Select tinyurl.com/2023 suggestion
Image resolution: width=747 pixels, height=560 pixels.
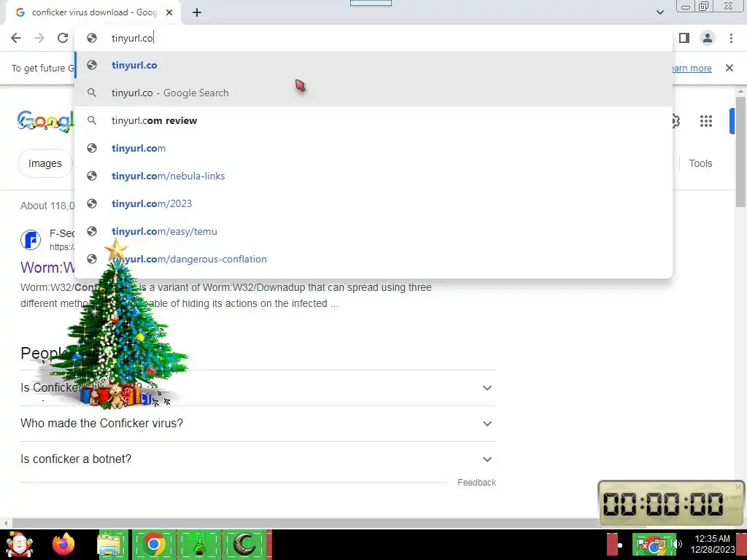click(x=374, y=203)
